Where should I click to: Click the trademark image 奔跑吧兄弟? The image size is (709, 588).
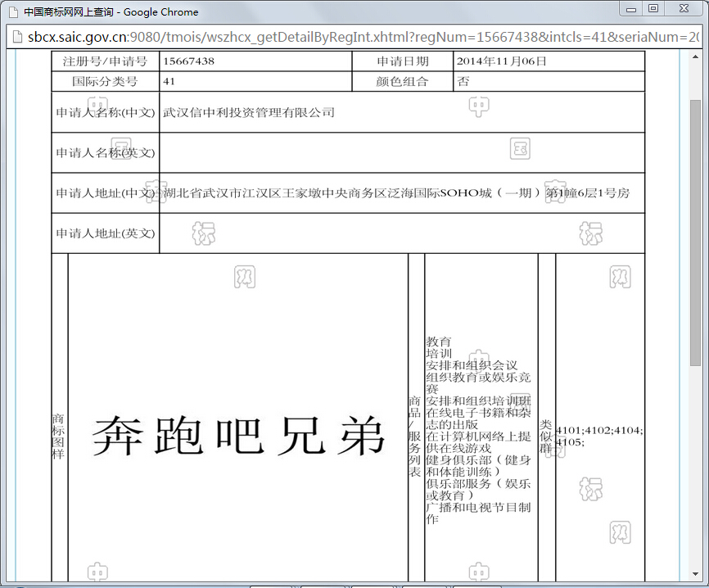[x=238, y=436]
